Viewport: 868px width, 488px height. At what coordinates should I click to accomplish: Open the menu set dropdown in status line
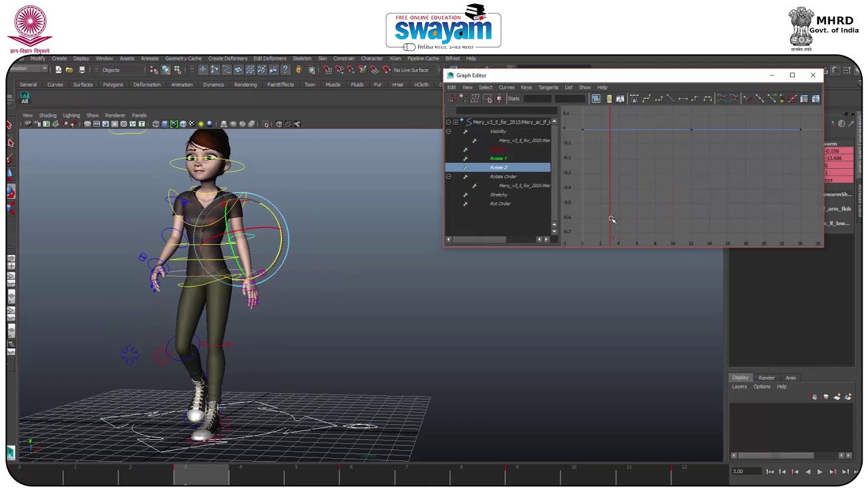click(28, 69)
